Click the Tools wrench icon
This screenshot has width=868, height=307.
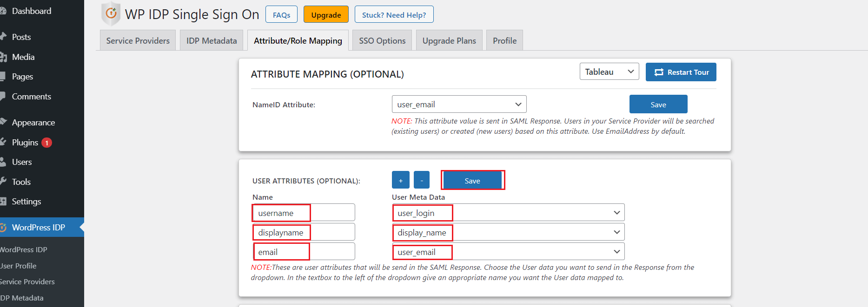[3, 182]
